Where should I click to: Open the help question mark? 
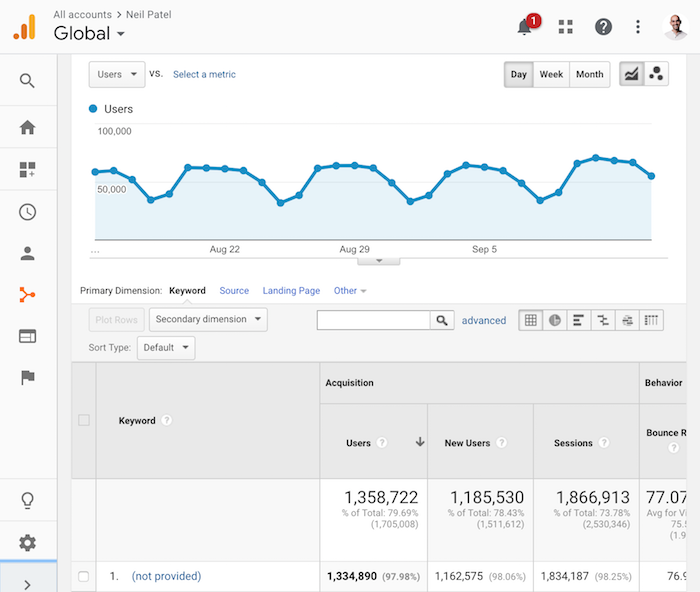pos(603,27)
